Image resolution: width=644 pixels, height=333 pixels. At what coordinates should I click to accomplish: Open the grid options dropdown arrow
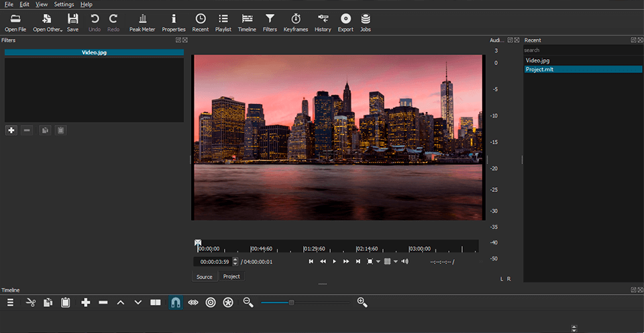point(396,261)
